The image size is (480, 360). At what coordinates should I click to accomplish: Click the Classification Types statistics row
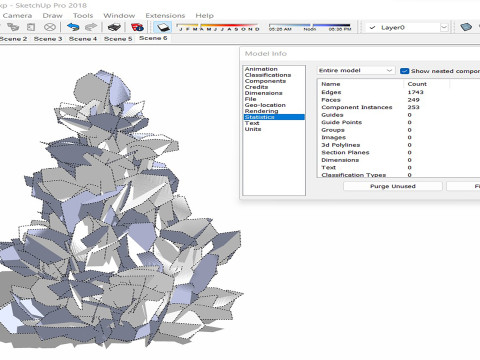click(x=399, y=175)
